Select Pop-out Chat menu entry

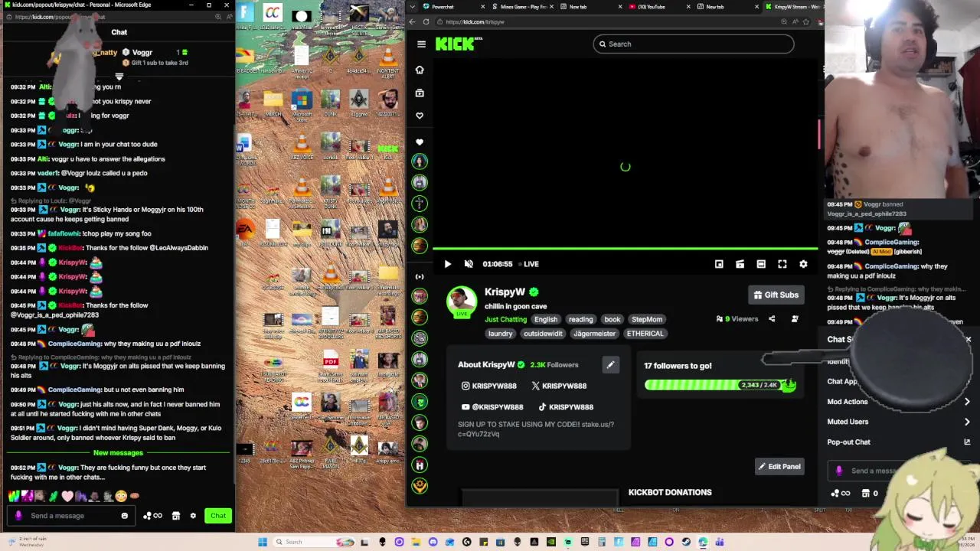(897, 442)
